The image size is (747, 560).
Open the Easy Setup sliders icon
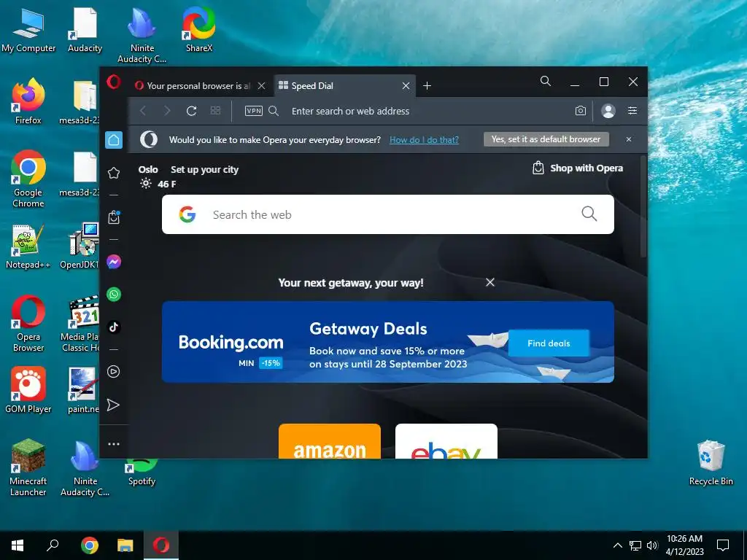click(x=632, y=111)
